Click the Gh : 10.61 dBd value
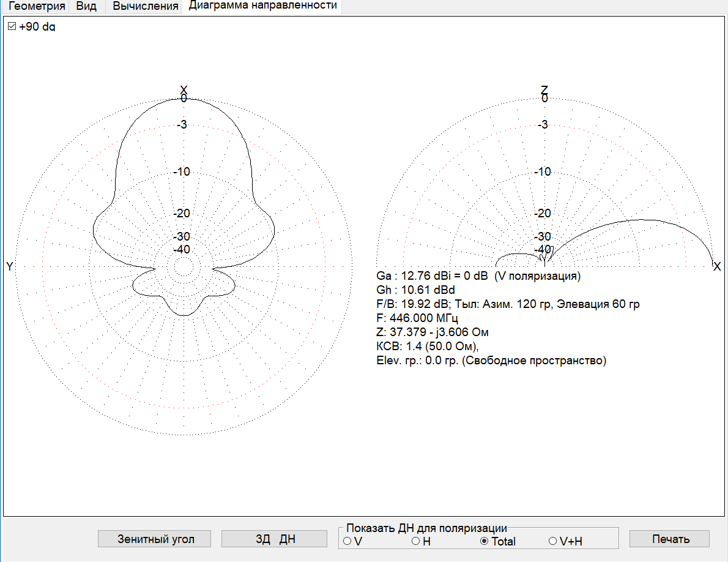Image resolution: width=728 pixels, height=562 pixels. (415, 290)
